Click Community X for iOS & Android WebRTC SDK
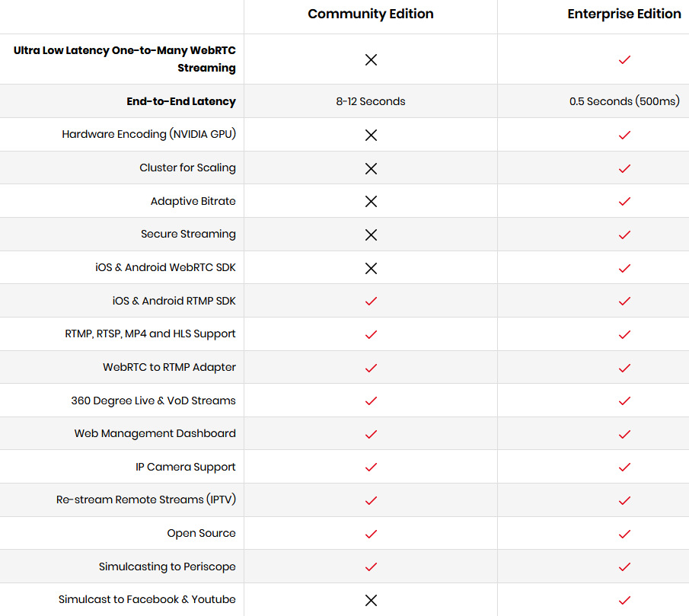Screen dimensions: 689x616 point(371,268)
